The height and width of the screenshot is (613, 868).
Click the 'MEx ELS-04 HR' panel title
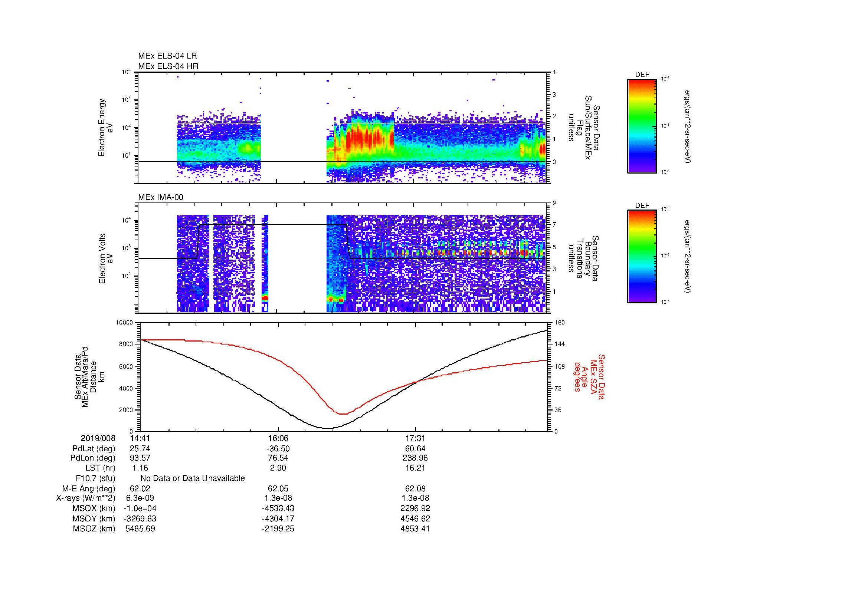[168, 66]
